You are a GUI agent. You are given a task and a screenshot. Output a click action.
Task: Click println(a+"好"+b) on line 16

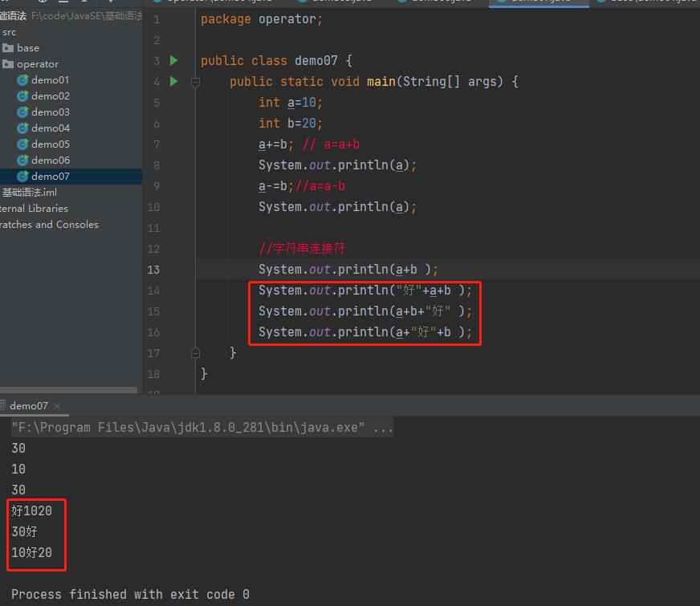365,332
